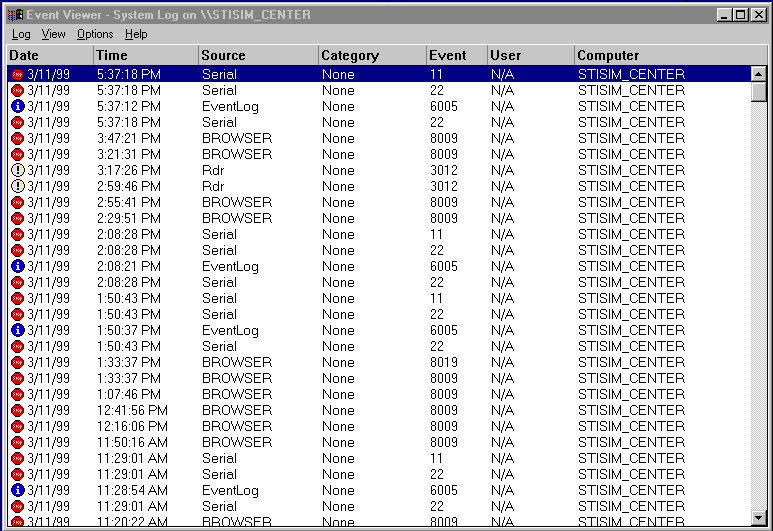Click stop icon of 12:41:56 PM BROWSER entry
The height and width of the screenshot is (531, 773).
tap(17, 410)
